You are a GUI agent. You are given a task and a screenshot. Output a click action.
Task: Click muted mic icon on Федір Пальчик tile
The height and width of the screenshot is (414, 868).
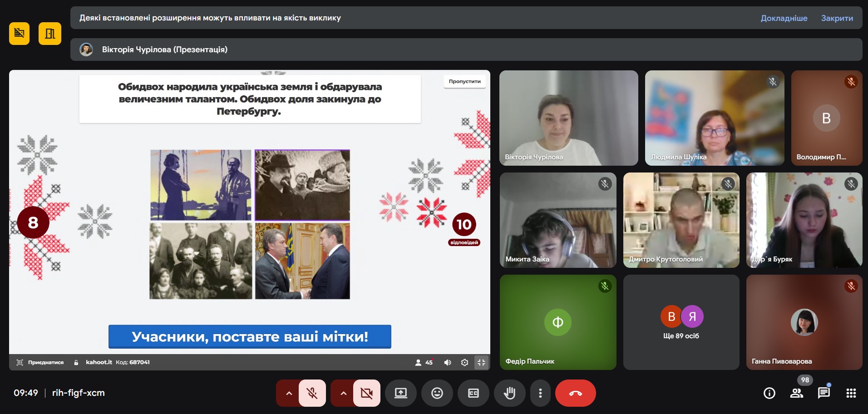[x=605, y=286]
